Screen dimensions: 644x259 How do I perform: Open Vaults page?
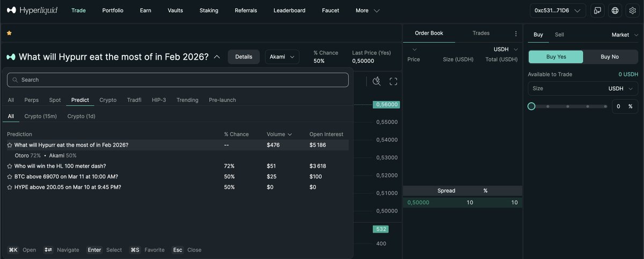(175, 10)
